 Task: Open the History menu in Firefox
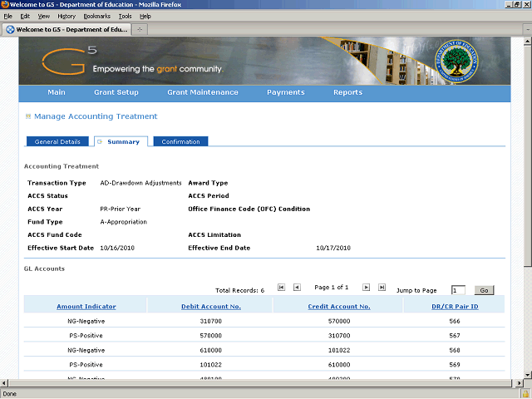(x=66, y=16)
